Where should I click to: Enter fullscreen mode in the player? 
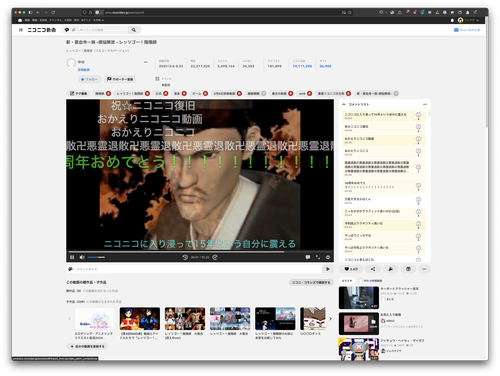point(318,257)
